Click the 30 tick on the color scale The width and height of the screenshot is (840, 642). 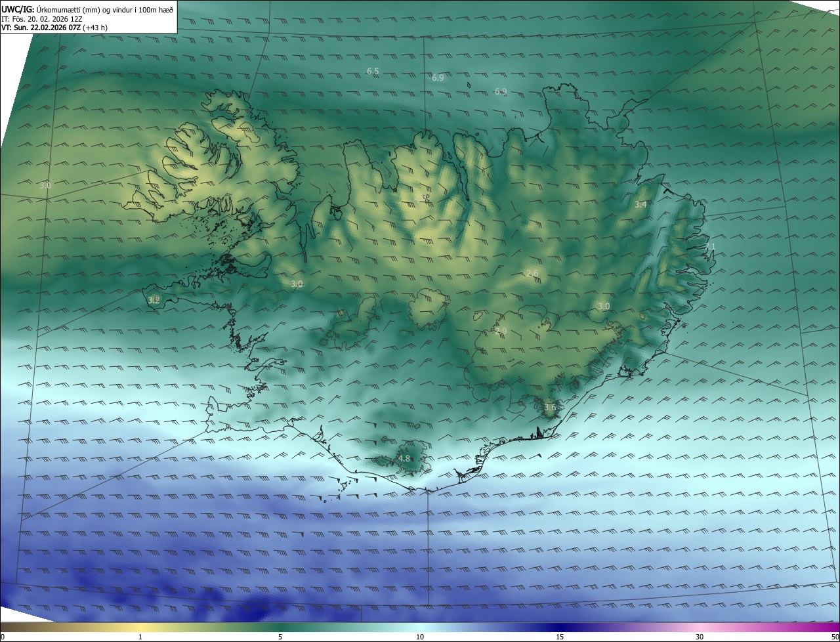click(x=700, y=637)
